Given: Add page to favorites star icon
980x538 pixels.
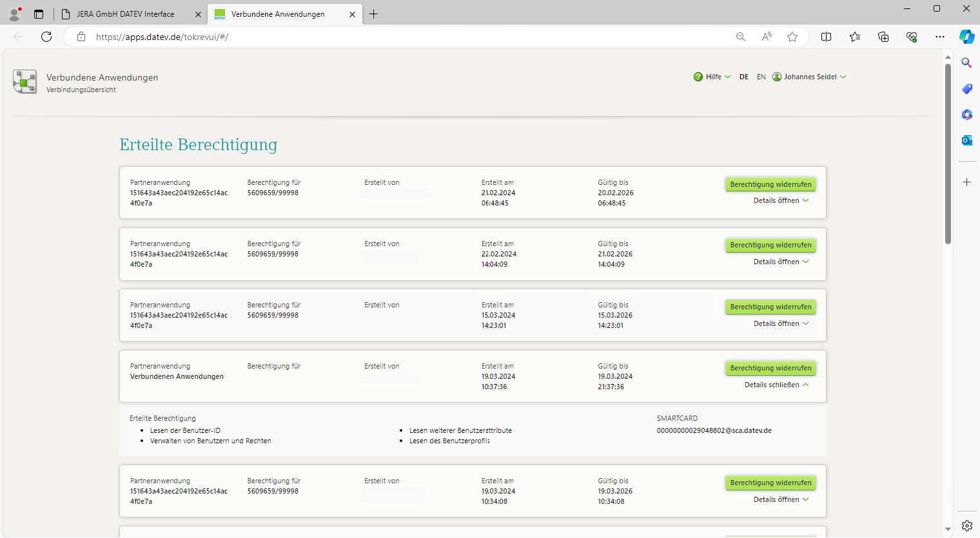Looking at the screenshot, I should click(x=792, y=37).
